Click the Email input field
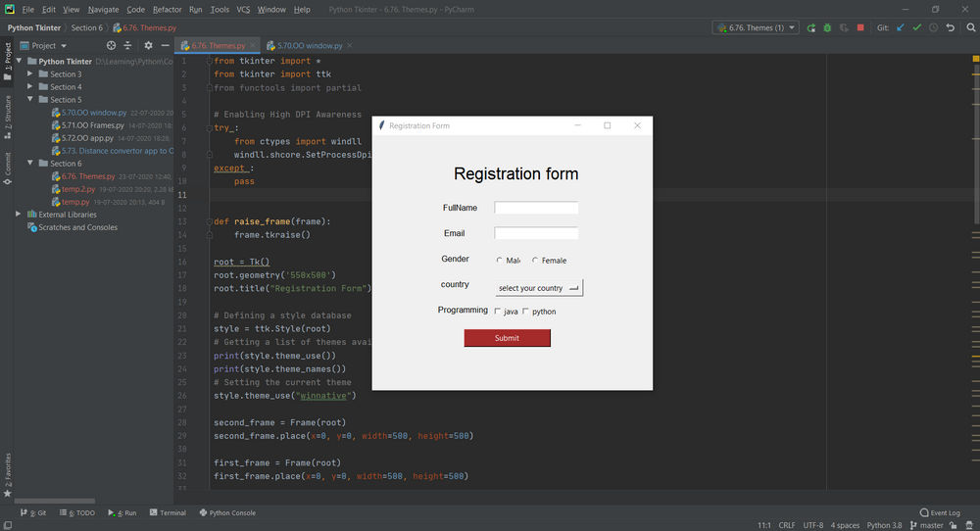 pyautogui.click(x=536, y=233)
